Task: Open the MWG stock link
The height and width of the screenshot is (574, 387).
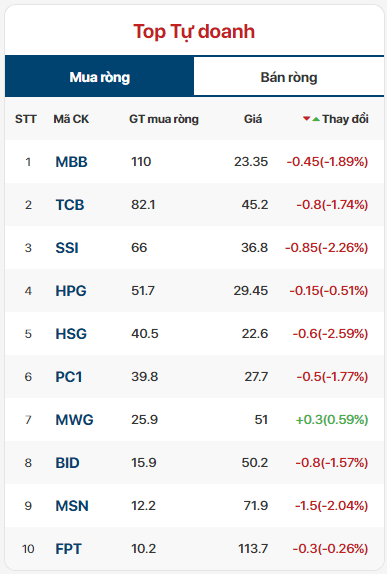Action: coord(74,420)
